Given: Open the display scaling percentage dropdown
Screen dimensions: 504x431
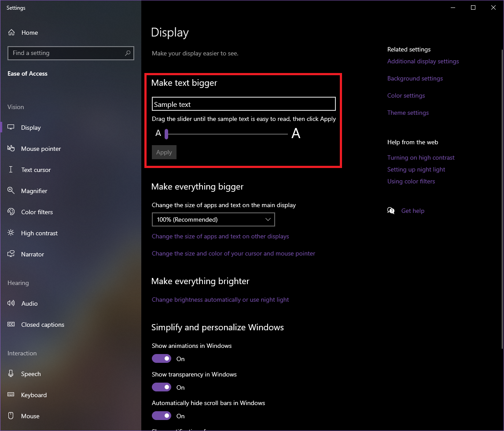Looking at the screenshot, I should 213,219.
